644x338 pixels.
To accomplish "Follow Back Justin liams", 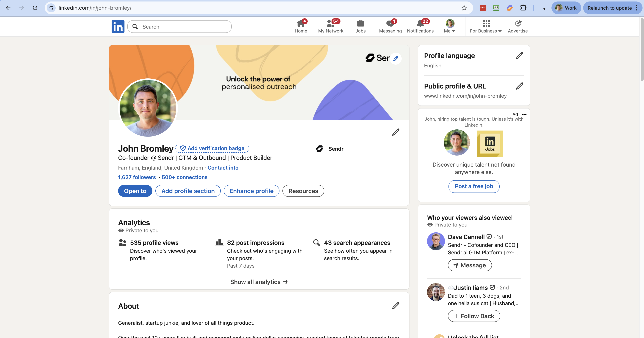I will (x=473, y=316).
